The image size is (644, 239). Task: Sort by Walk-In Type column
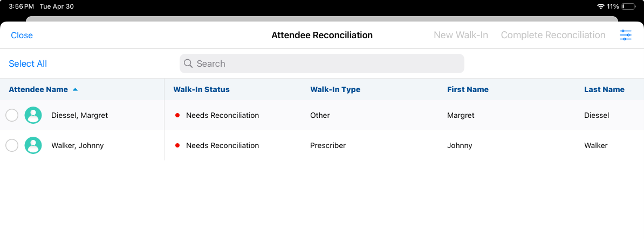point(335,90)
